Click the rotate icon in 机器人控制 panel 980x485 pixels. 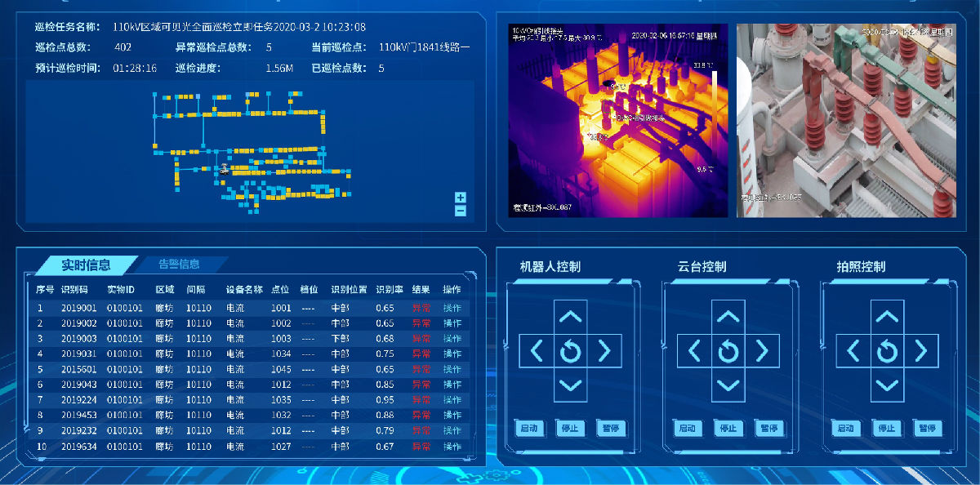click(571, 351)
